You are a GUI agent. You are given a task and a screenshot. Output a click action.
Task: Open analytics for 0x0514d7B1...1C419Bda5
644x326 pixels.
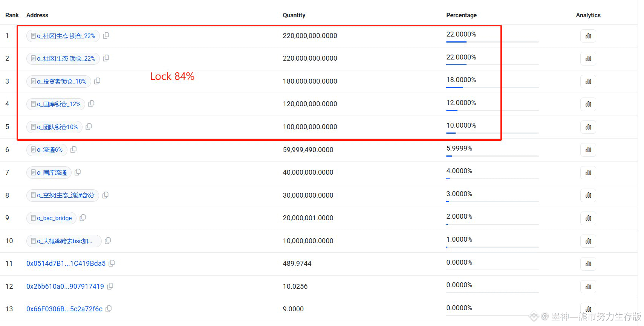coord(588,264)
